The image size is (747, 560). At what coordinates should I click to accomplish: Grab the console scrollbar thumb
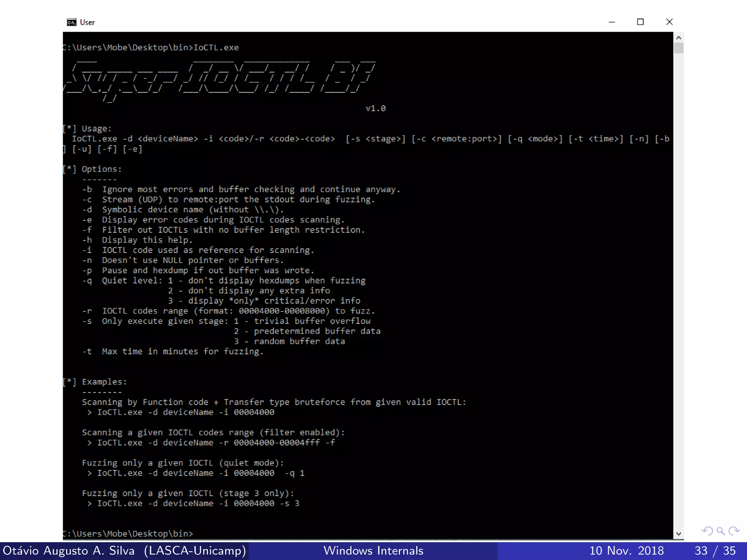click(678, 48)
